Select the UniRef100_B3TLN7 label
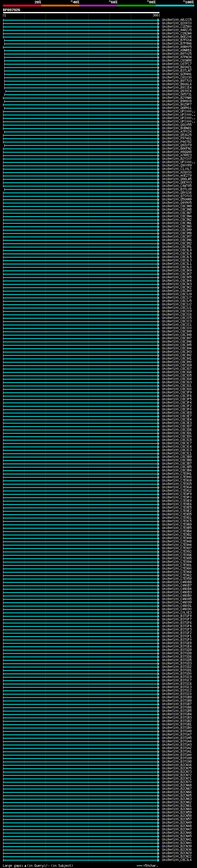 [x=177, y=71]
